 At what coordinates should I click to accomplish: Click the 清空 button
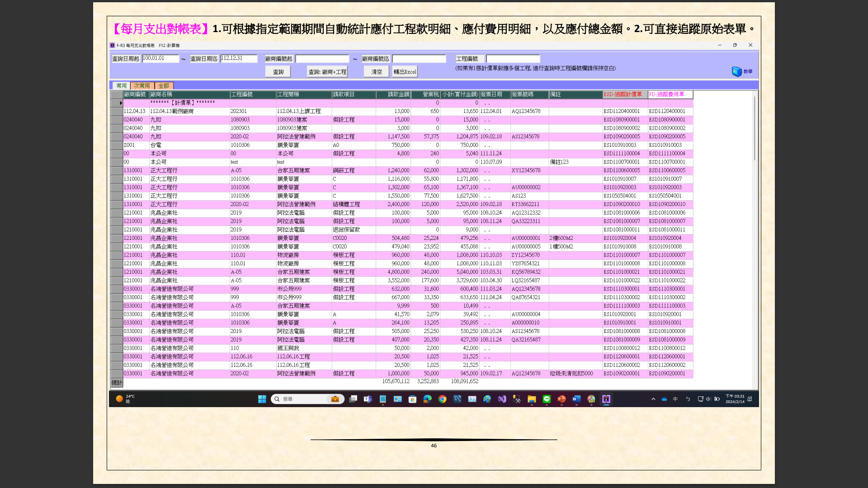(377, 72)
